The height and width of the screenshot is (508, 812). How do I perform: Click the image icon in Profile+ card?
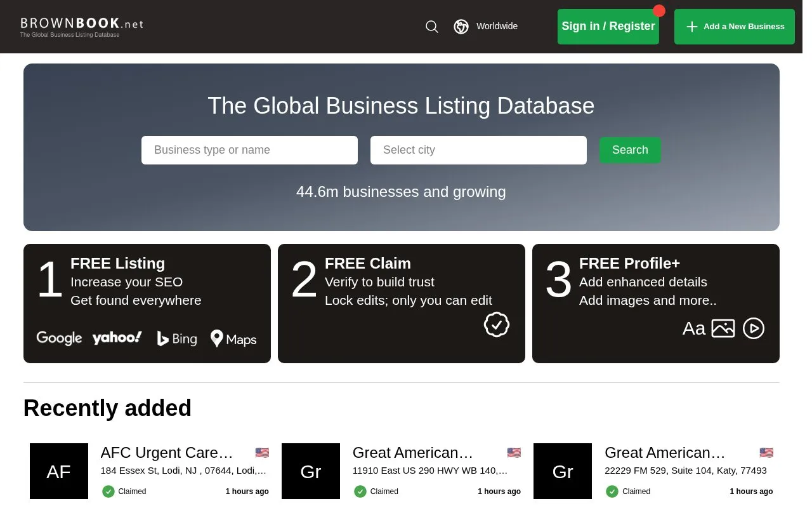723,328
